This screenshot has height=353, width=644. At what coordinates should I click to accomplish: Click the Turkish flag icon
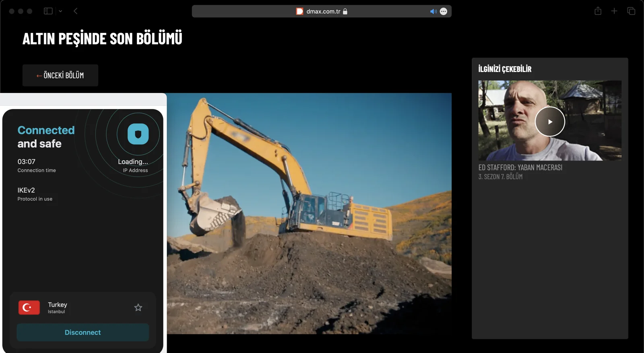coord(29,308)
